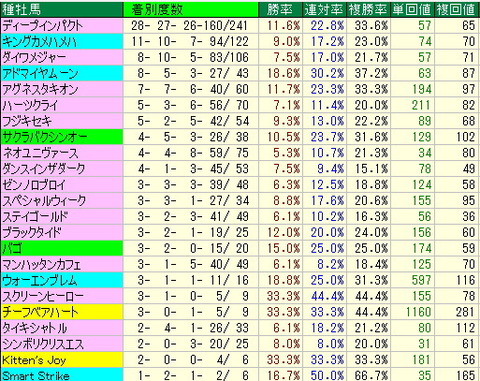The image size is (480, 381).
Task: Select the スクリーンヒーロー sire name
Action: (x=43, y=296)
